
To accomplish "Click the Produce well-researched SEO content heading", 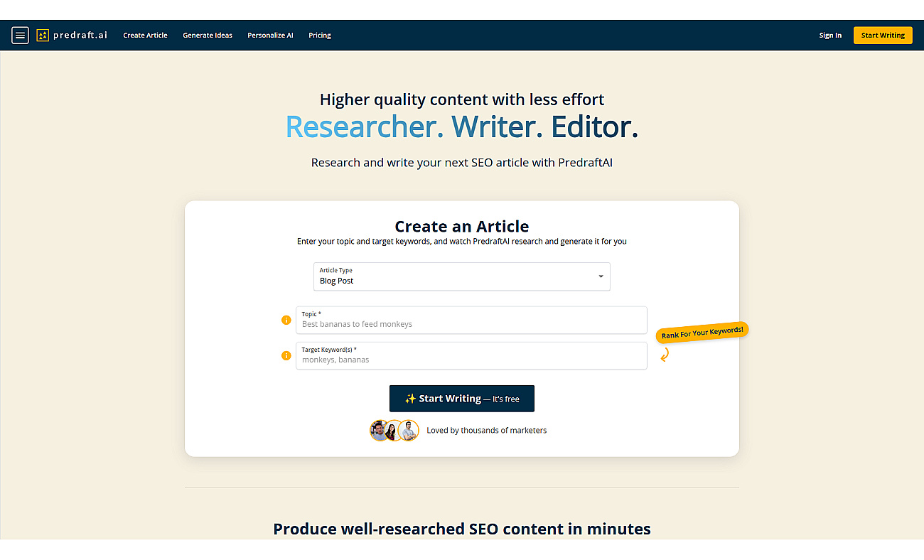I will click(462, 529).
